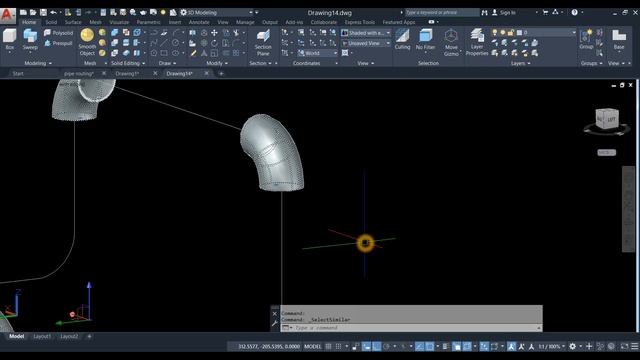Switch to the Visualize ribbon tab
Image resolution: width=640 pixels, height=360 pixels.
point(119,22)
